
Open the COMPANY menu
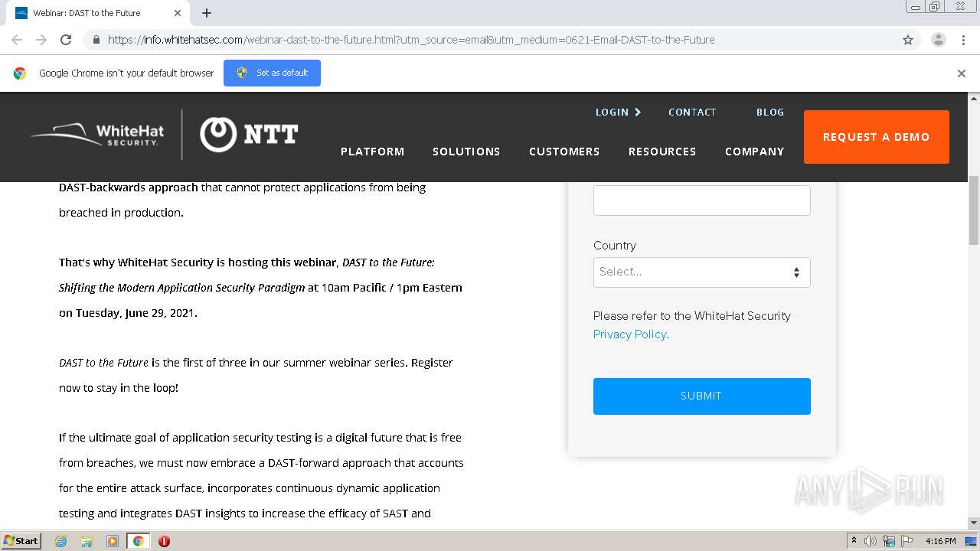[x=755, y=152]
